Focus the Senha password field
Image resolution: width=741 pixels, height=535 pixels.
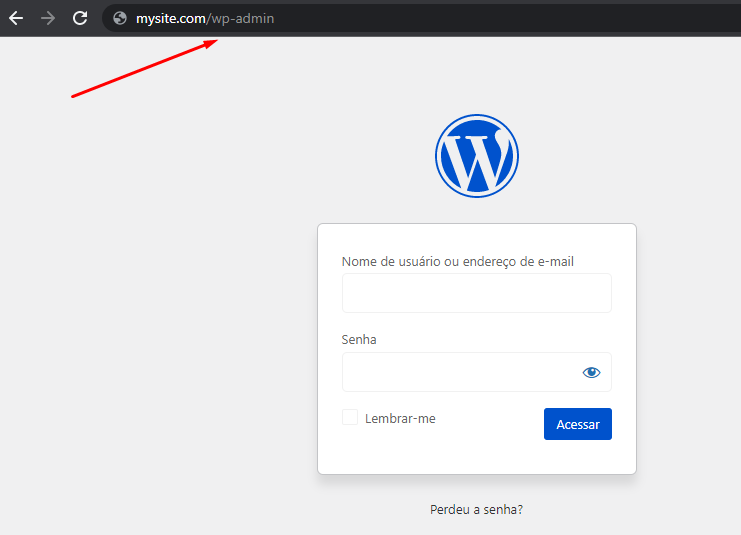pos(477,372)
